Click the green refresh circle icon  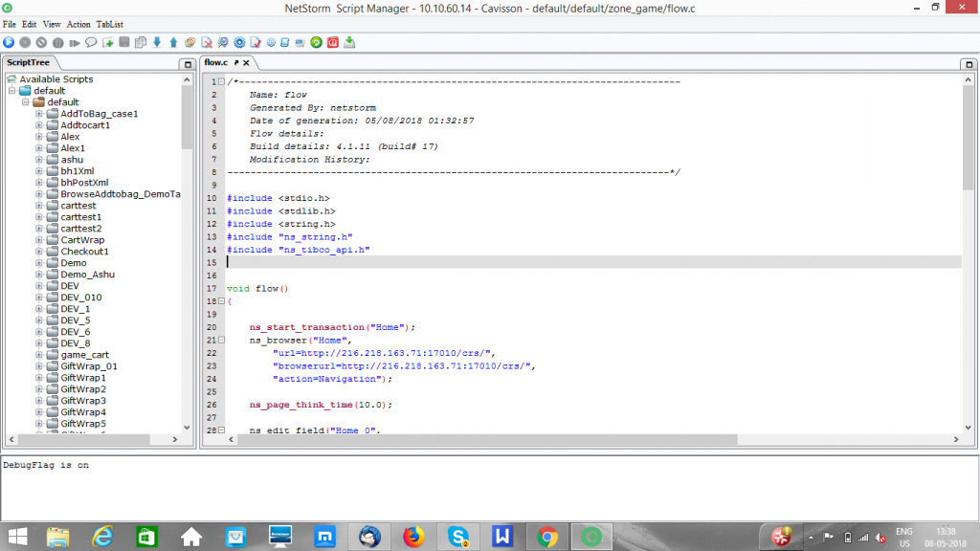click(316, 42)
